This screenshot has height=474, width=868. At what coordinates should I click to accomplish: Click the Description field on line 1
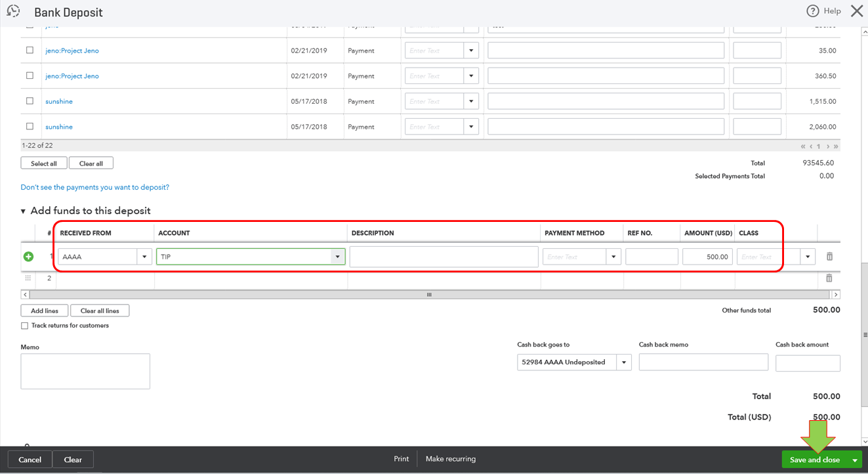click(444, 257)
